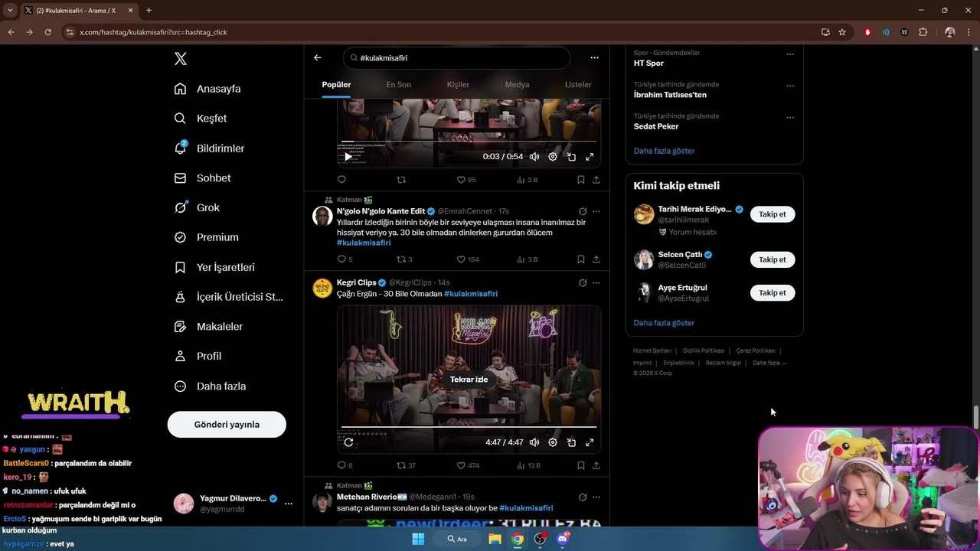The image size is (980, 551).
Task: Open Yer İşaretleri bookmarks
Action: [x=214, y=267]
